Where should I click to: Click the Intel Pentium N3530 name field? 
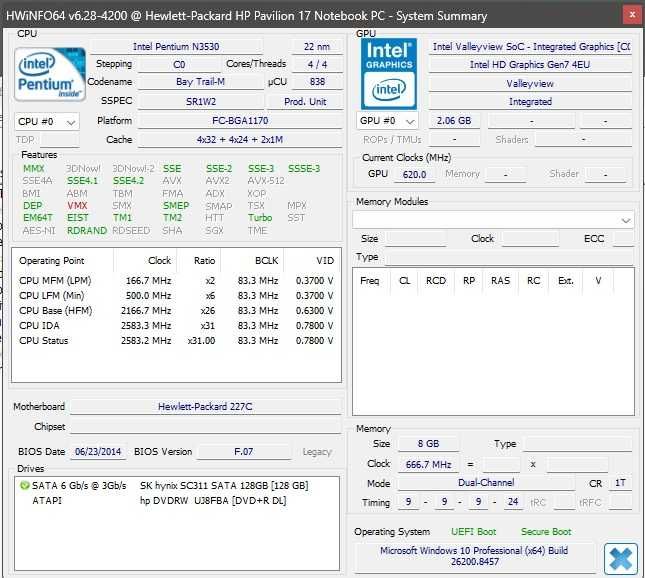click(176, 46)
